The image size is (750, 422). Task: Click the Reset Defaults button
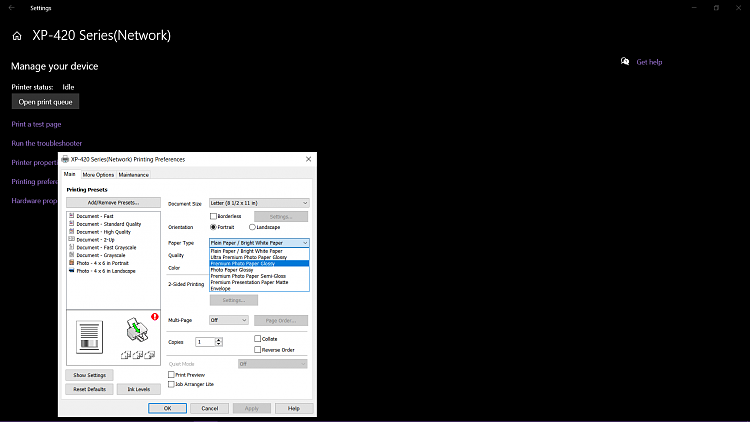point(89,389)
